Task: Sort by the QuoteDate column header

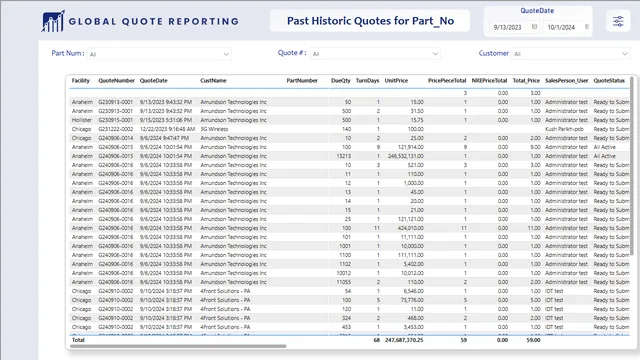Action: pyautogui.click(x=153, y=80)
